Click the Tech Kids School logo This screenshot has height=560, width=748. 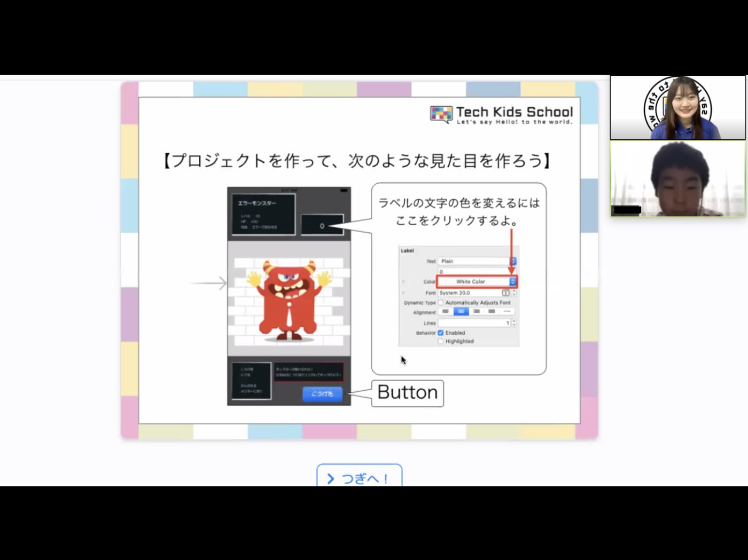(501, 114)
